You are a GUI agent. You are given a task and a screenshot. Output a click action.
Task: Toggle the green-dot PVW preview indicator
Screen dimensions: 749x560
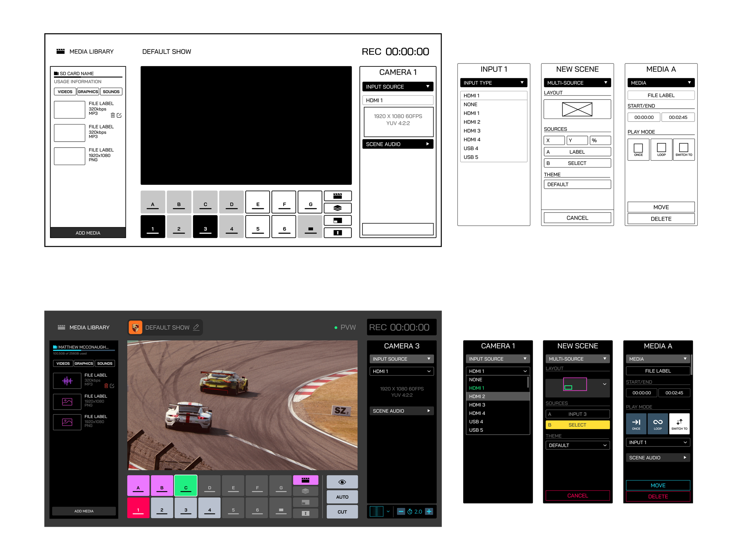point(345,327)
